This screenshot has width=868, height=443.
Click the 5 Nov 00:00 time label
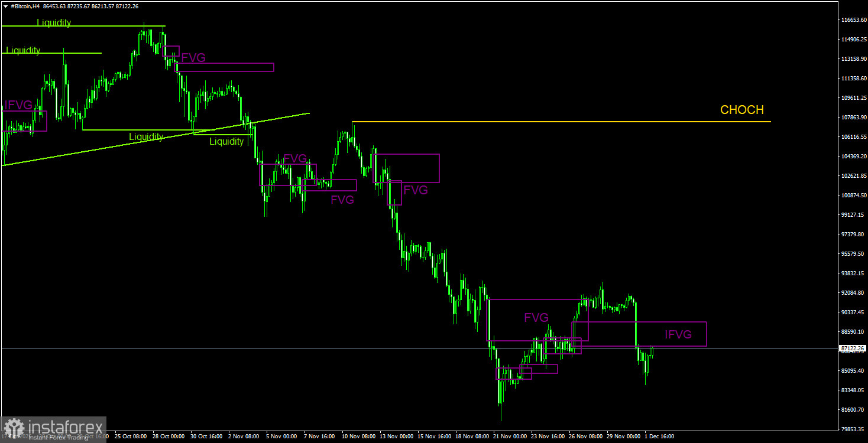pos(282,437)
